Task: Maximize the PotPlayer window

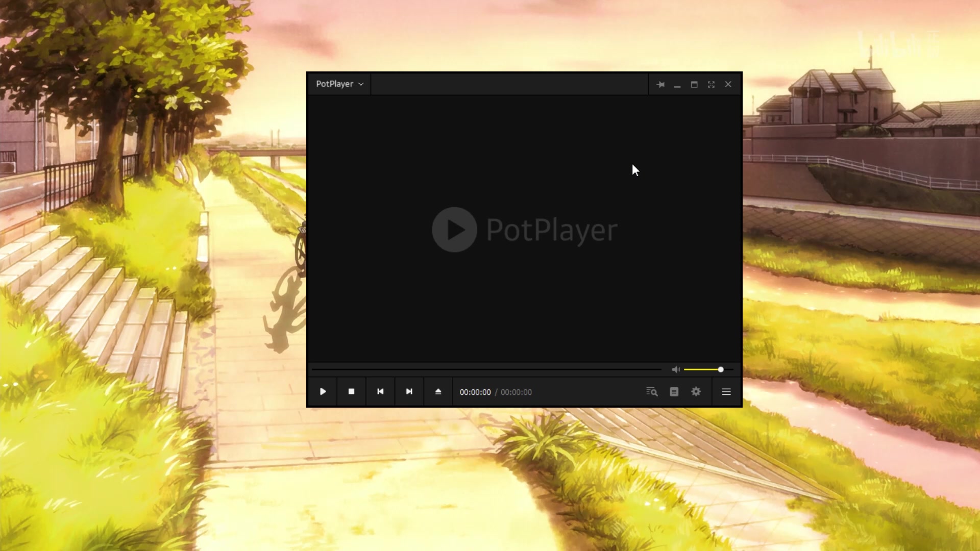Action: [x=694, y=85]
